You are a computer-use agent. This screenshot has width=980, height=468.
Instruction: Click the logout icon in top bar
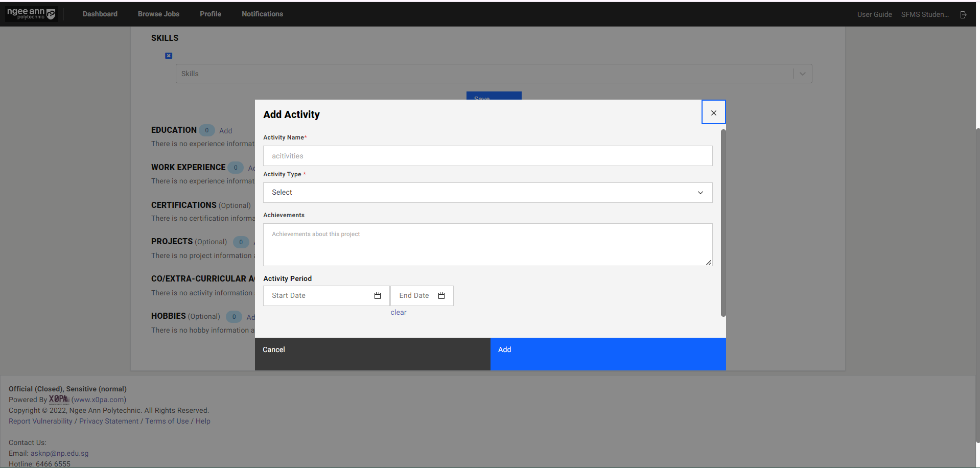pyautogui.click(x=963, y=15)
